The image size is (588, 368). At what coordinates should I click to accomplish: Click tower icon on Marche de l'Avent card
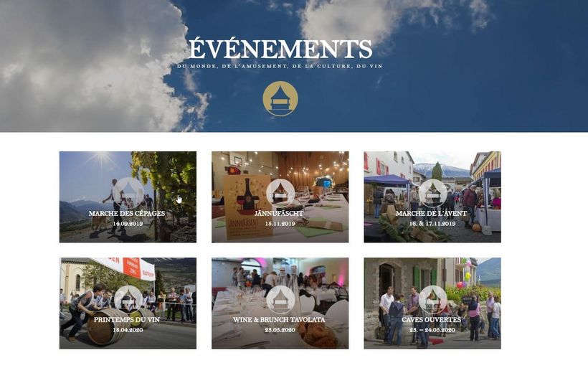(432, 193)
